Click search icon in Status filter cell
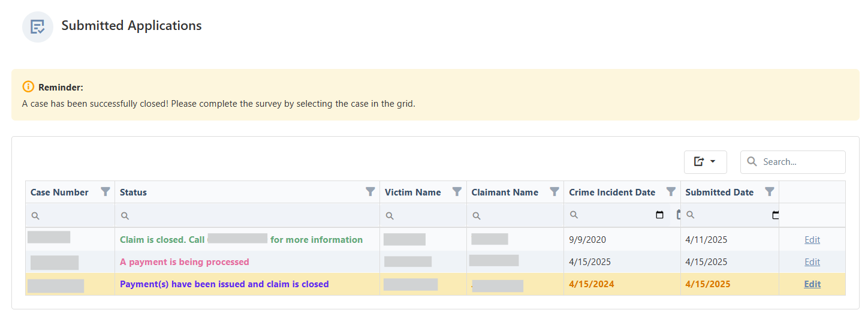This screenshot has height=322, width=868. [125, 216]
